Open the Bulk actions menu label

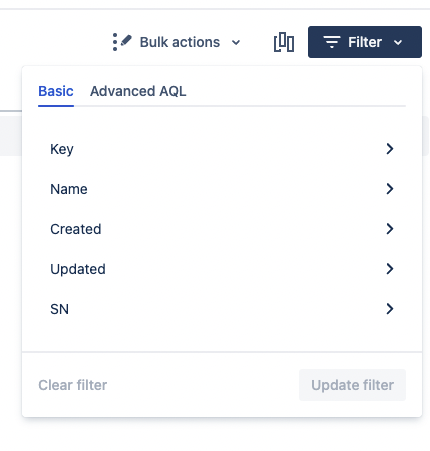pos(180,42)
